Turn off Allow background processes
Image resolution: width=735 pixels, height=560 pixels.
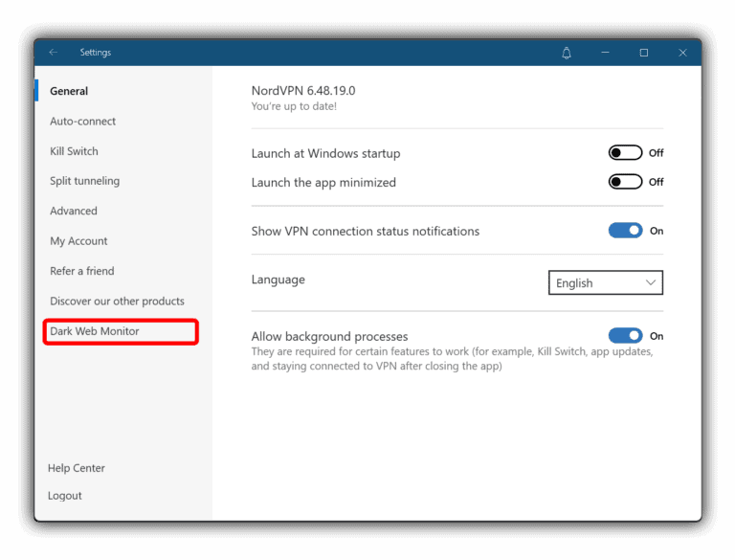pos(625,336)
